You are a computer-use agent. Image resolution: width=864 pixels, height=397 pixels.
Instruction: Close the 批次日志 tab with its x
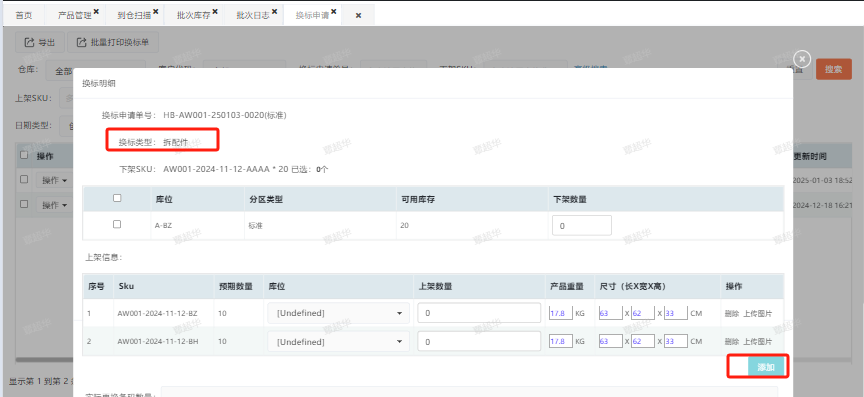274,11
